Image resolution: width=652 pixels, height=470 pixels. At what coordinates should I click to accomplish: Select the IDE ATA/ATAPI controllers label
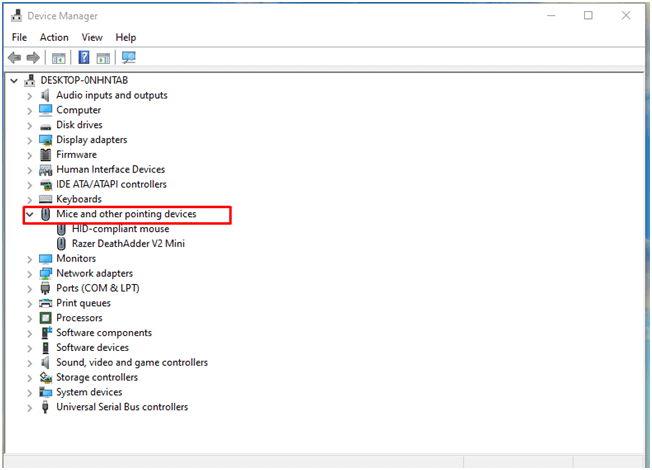click(x=111, y=184)
